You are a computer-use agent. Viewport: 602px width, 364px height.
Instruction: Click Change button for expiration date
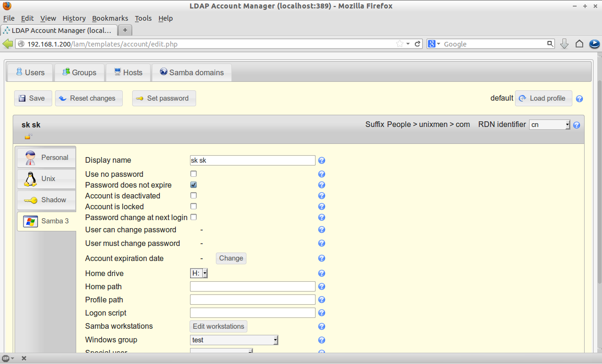click(x=231, y=258)
